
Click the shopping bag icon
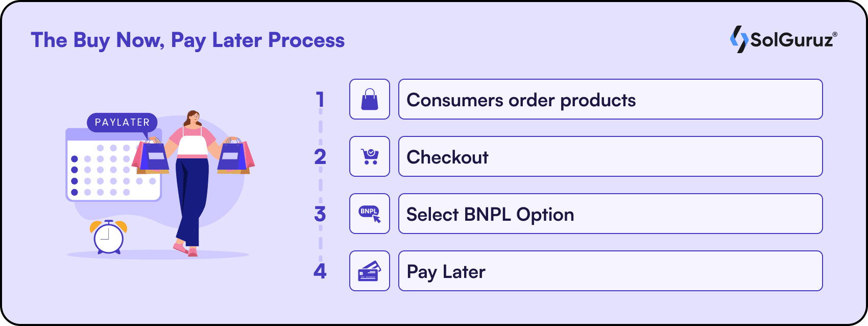coord(370,99)
